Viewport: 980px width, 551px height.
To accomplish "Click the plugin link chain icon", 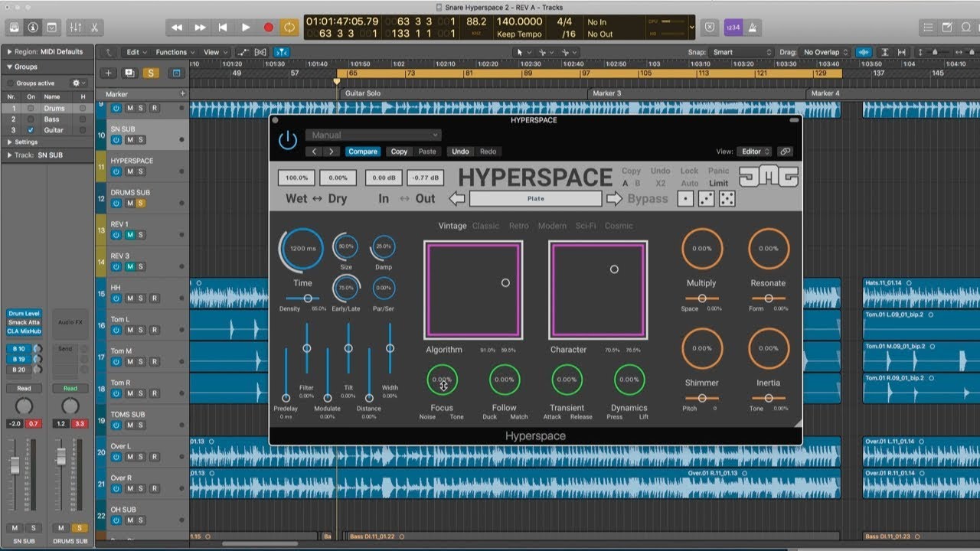I will tap(785, 152).
